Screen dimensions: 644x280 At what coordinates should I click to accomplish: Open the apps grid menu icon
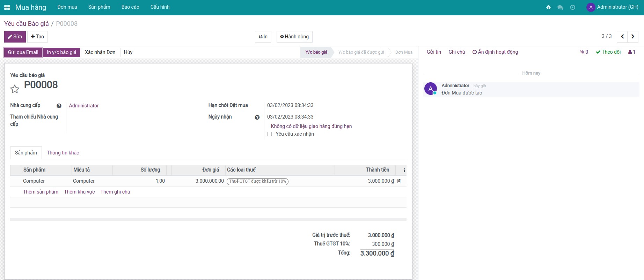[7, 7]
